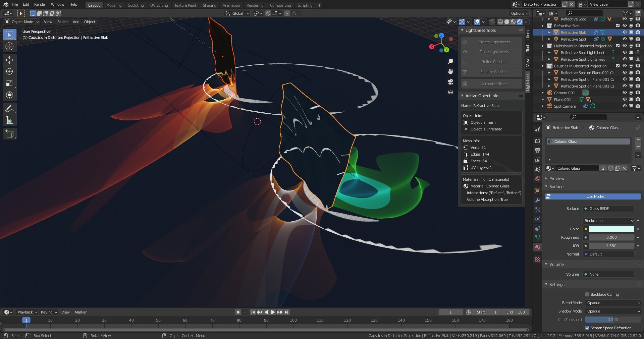Select the Add Cube tool
Screen dimensions: 644x339
[x=9, y=134]
